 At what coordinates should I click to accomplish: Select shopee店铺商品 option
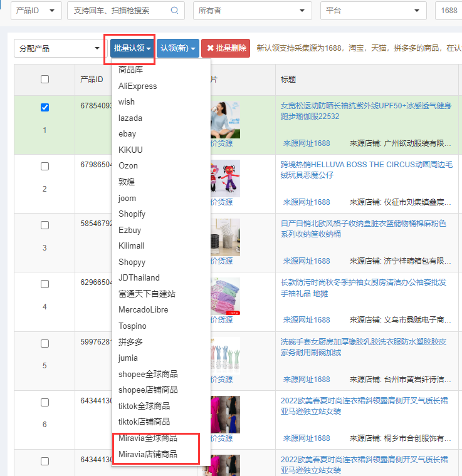[x=148, y=390]
